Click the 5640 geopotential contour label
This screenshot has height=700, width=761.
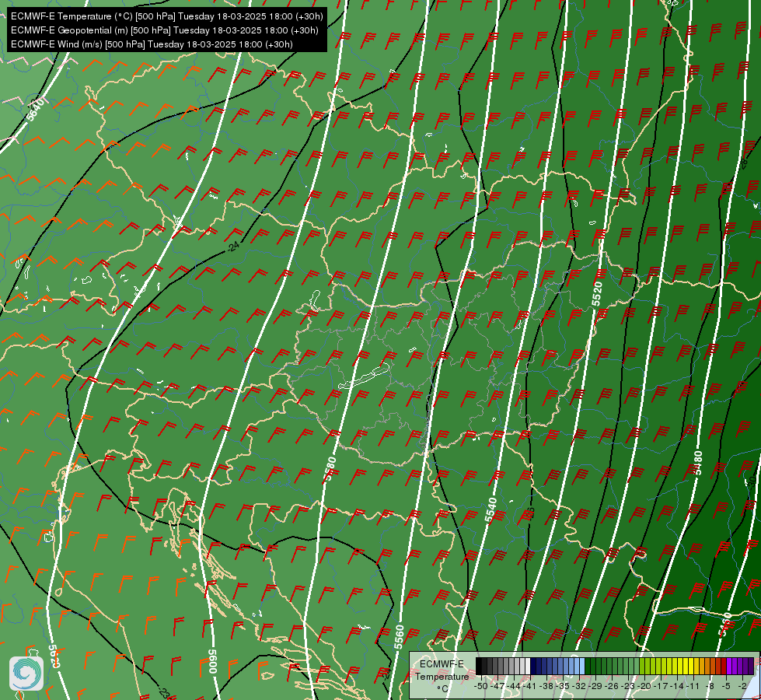(36, 110)
